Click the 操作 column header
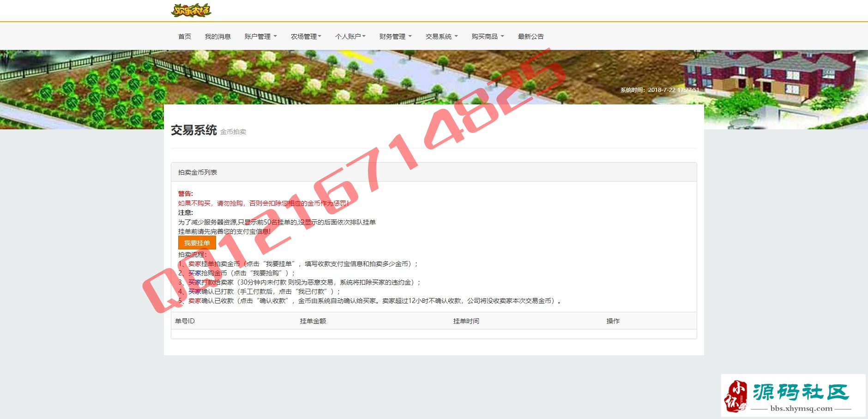868x419 pixels. coord(613,321)
